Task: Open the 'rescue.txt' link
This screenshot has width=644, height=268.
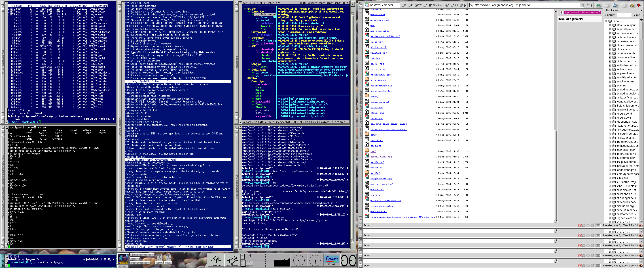Action: [377, 64]
